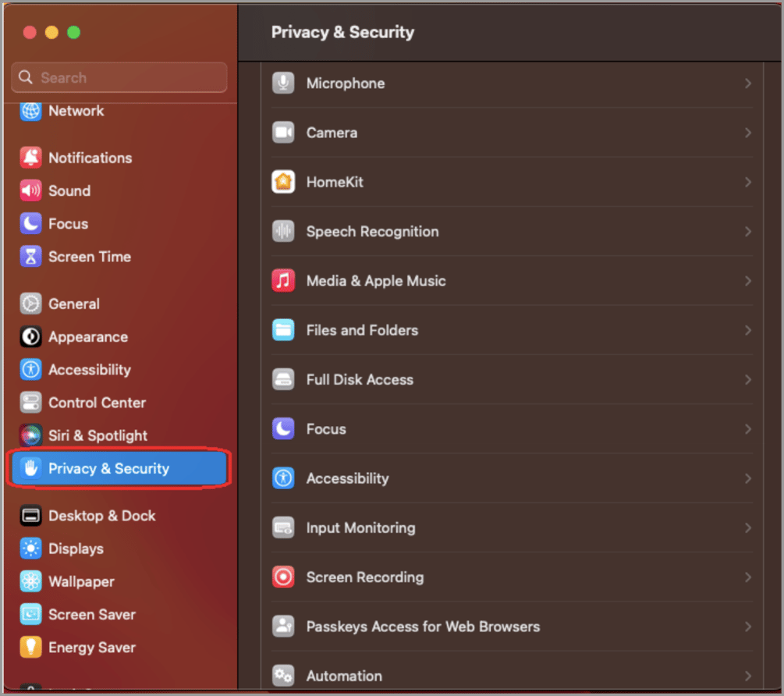Image resolution: width=784 pixels, height=696 pixels.
Task: Click the Speech Recognition waveform icon
Action: [x=282, y=231]
